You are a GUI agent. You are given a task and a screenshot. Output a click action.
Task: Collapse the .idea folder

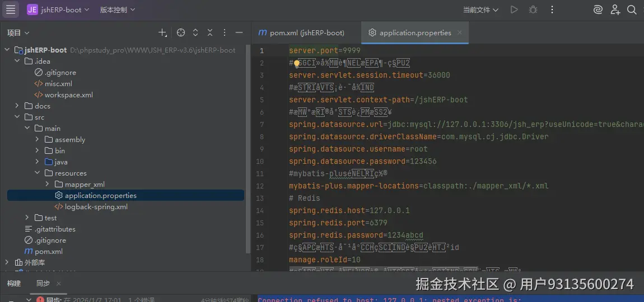coord(17,61)
